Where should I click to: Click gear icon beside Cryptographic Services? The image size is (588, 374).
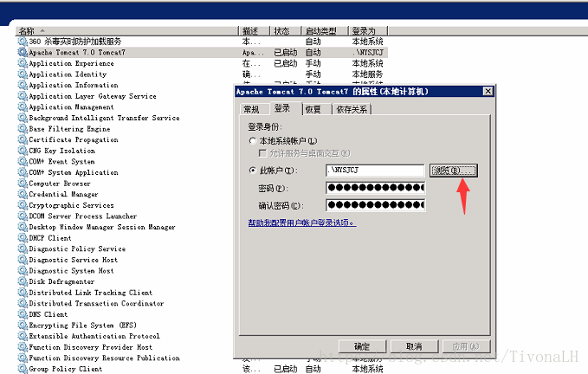click(23, 205)
